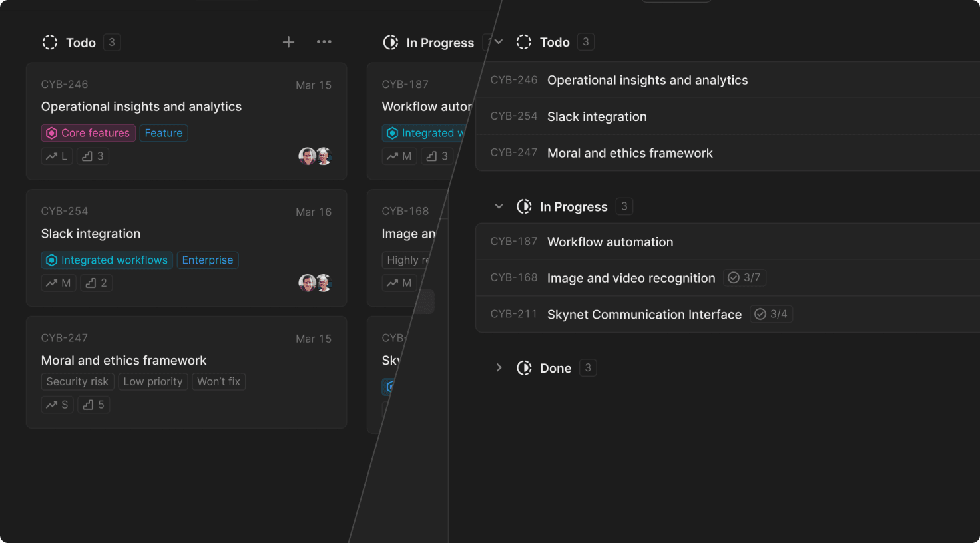Image resolution: width=980 pixels, height=543 pixels.
Task: Click estimate L badge on CYB-246 card
Action: coord(57,156)
